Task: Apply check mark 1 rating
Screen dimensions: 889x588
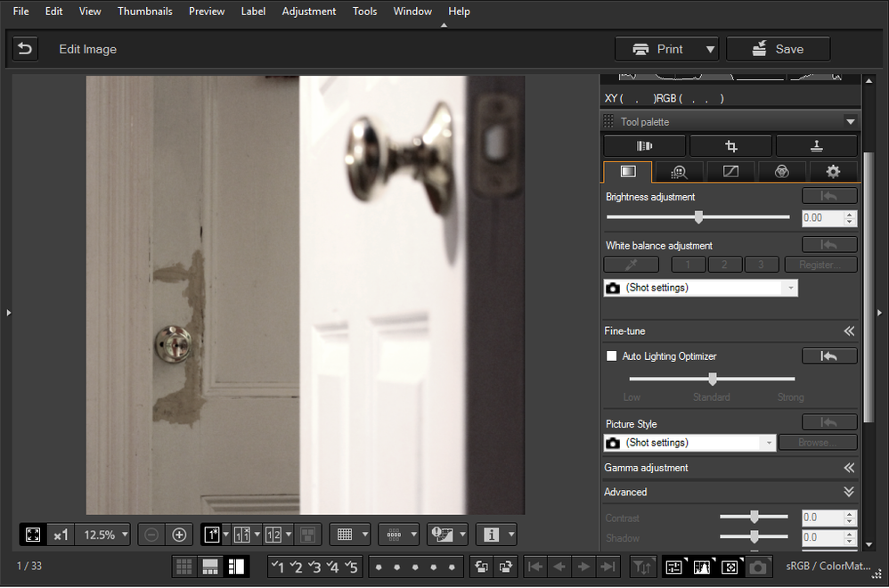Action: coord(278,567)
